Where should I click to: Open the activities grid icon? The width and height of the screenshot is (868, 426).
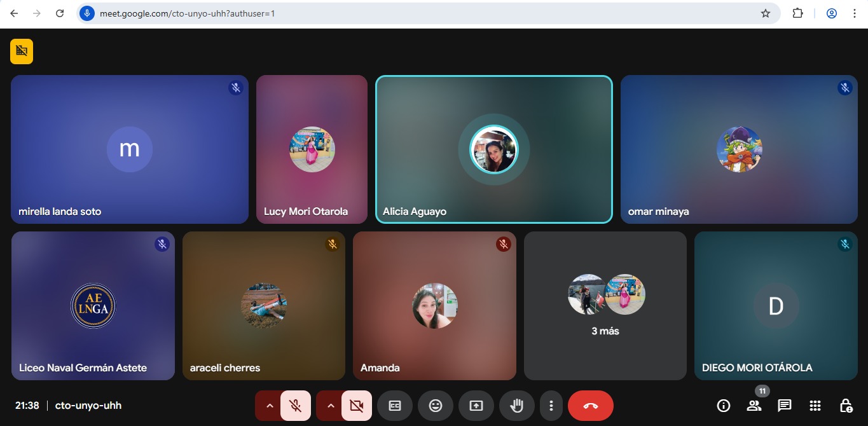[815, 406]
